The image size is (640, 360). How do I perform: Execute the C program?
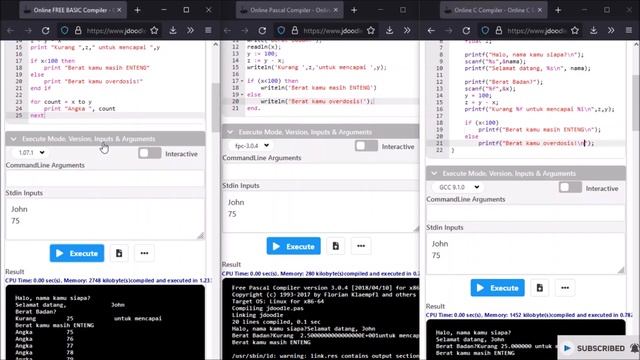pyautogui.click(x=498, y=288)
